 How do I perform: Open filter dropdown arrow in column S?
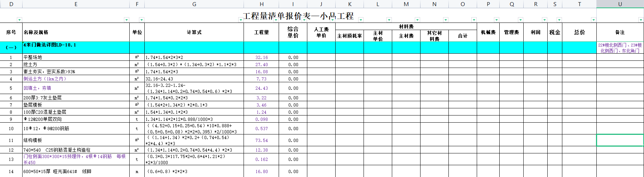coord(559,20)
